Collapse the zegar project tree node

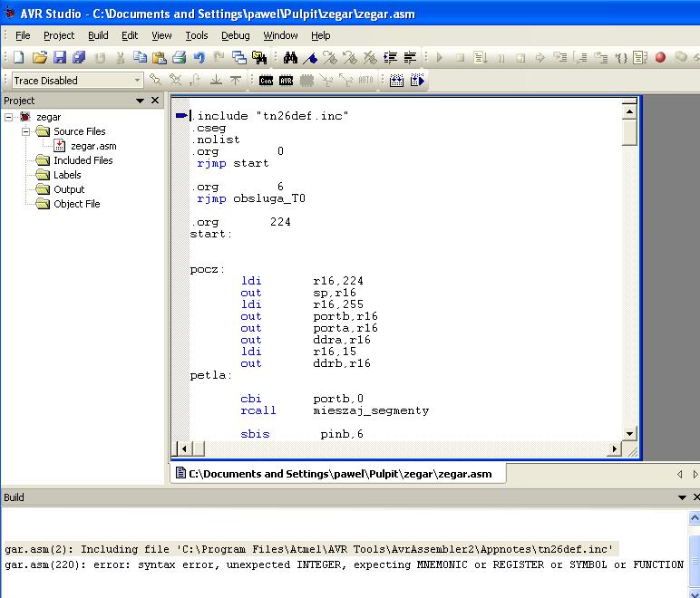[x=8, y=117]
